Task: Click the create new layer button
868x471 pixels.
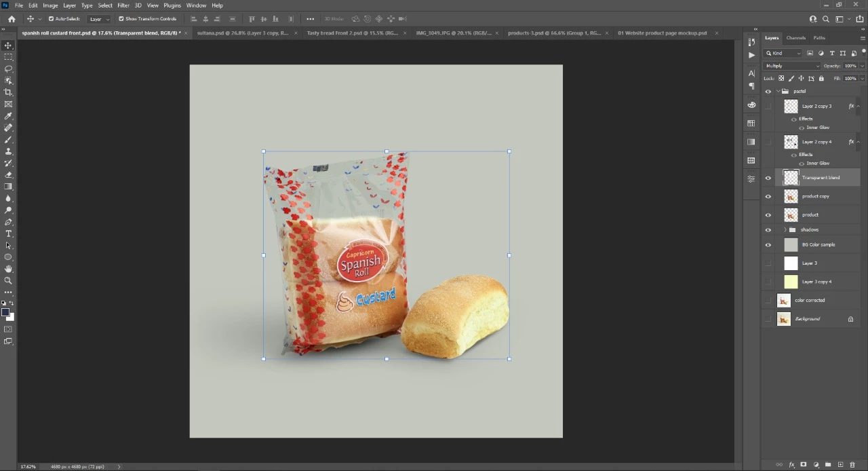Action: click(x=840, y=465)
